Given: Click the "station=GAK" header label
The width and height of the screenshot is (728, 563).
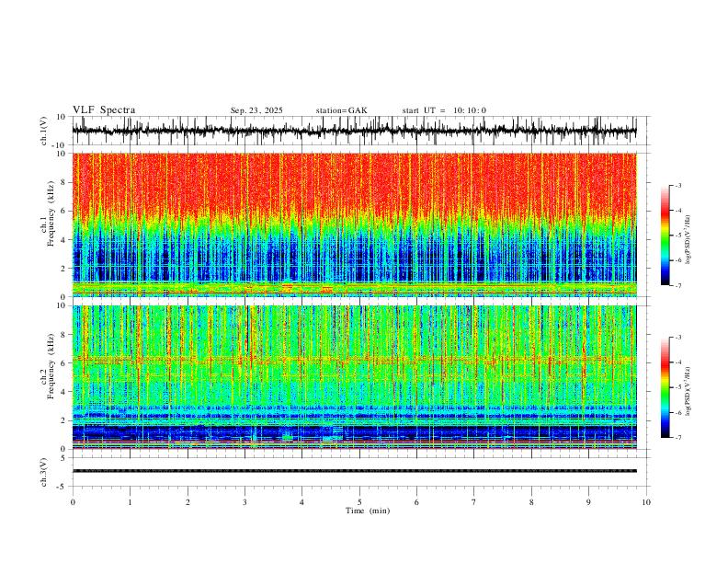Looking at the screenshot, I should (x=341, y=110).
